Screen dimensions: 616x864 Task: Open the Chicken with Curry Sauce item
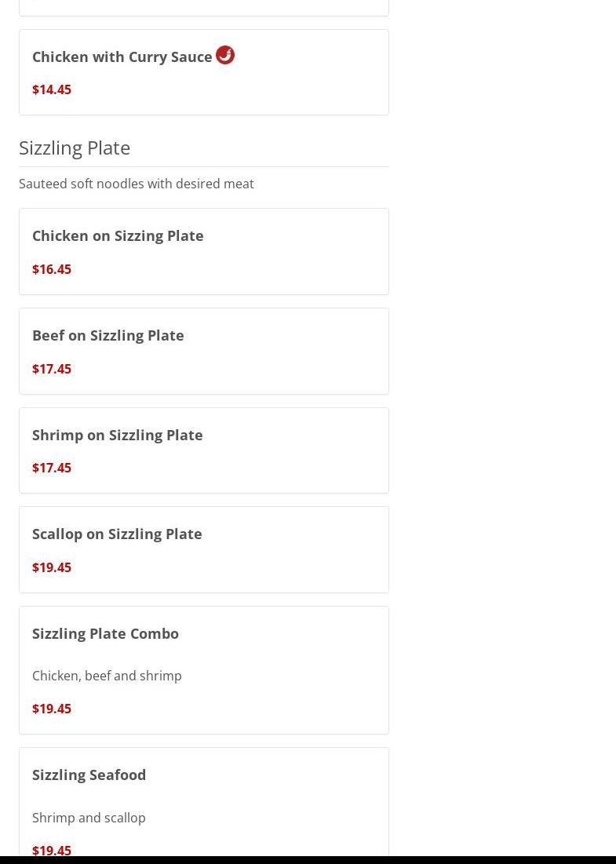click(x=122, y=57)
